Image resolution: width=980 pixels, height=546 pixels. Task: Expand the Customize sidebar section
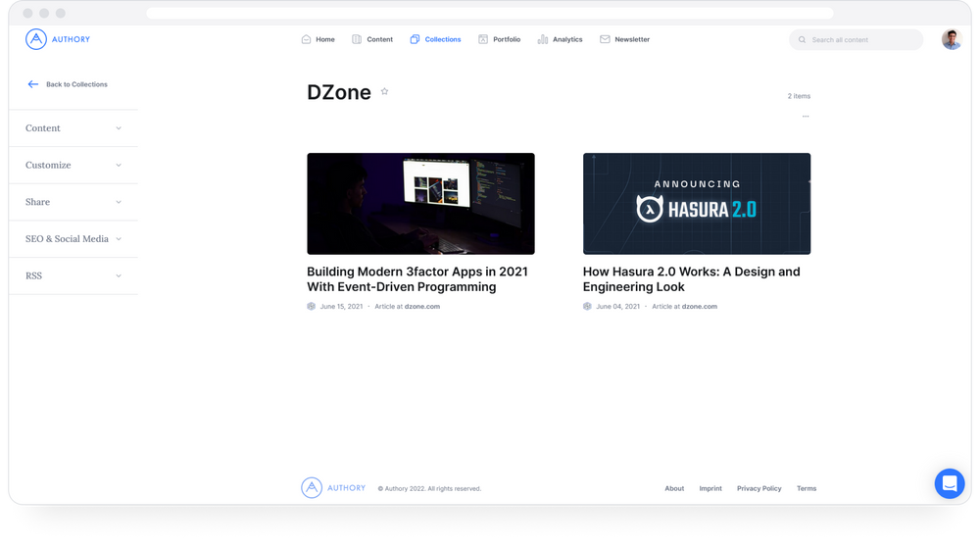(x=73, y=165)
